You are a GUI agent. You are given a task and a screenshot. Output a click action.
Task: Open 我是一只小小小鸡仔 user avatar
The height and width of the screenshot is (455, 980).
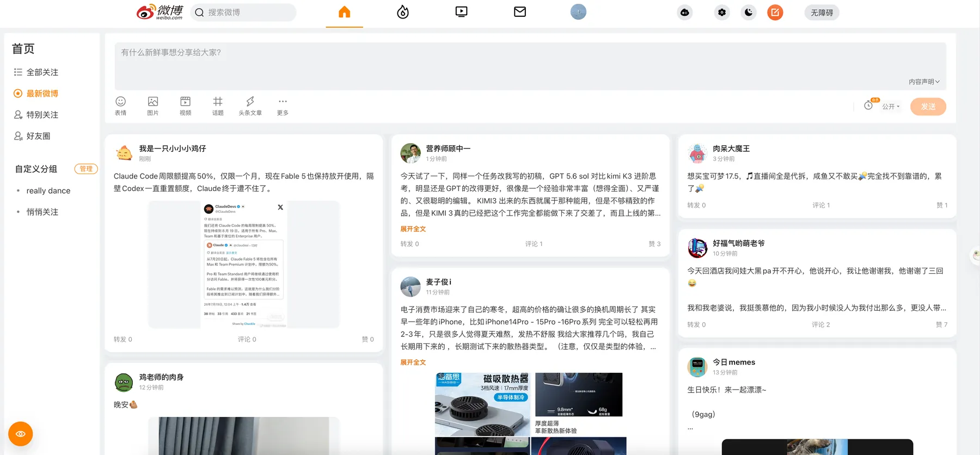pos(124,153)
